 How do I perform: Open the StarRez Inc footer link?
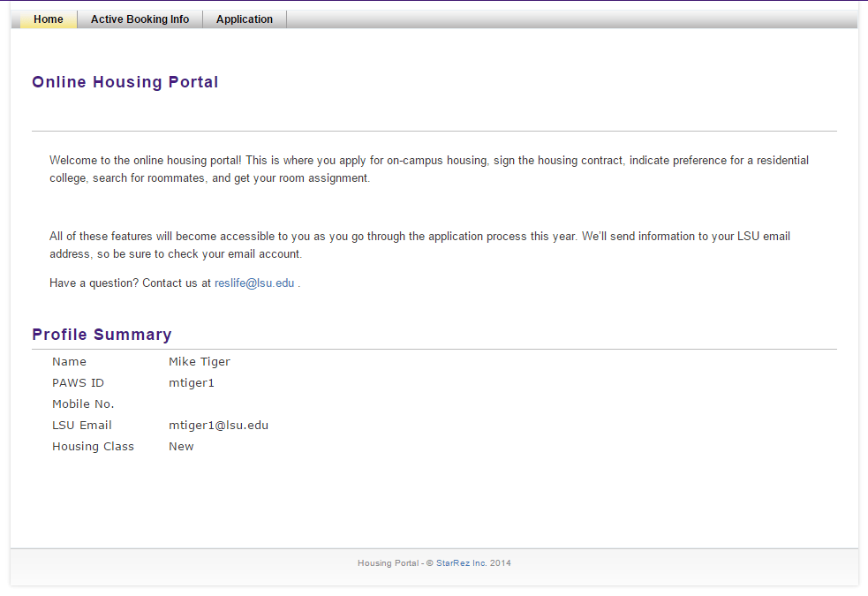(461, 562)
